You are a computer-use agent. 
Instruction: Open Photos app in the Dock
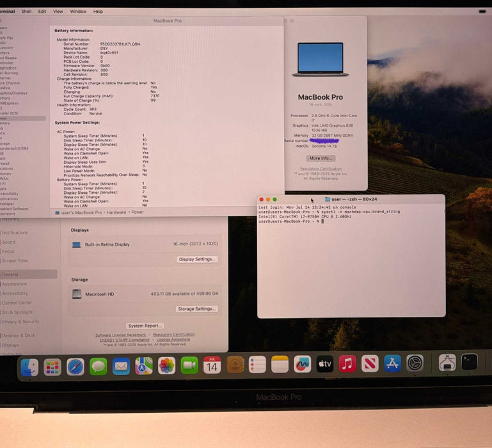(166, 365)
